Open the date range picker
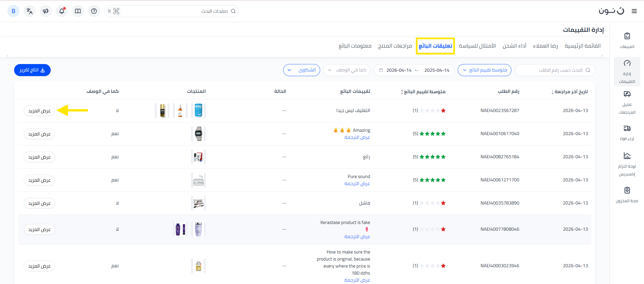Viewport: 644px width, 284px height. [x=414, y=70]
